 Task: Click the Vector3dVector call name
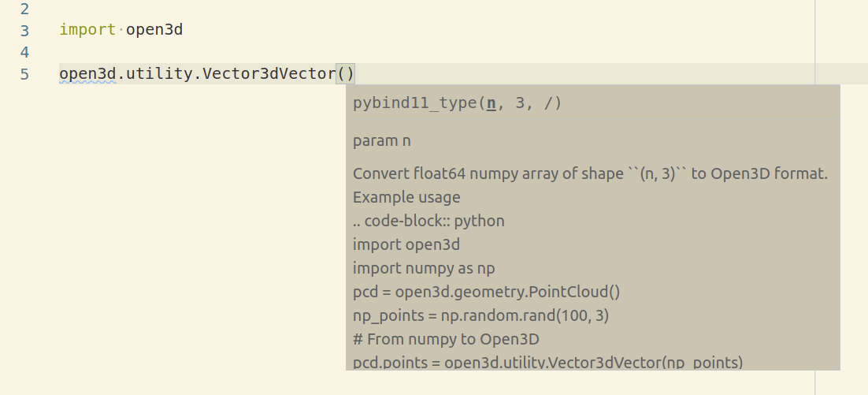click(269, 73)
